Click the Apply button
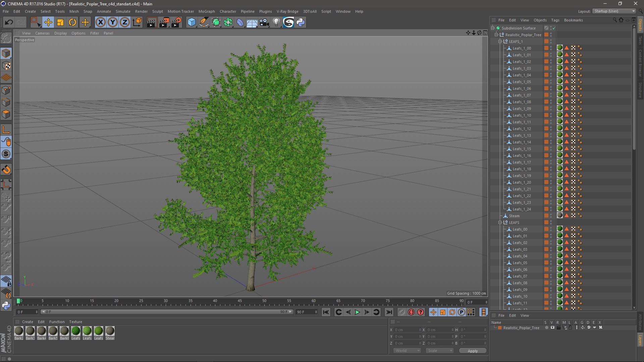 [473, 351]
